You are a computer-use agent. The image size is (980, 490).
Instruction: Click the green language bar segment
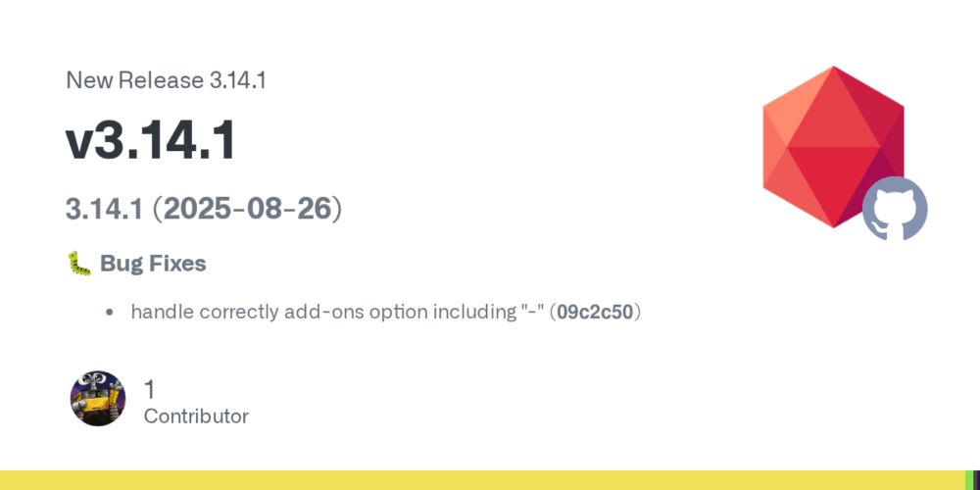[969, 480]
